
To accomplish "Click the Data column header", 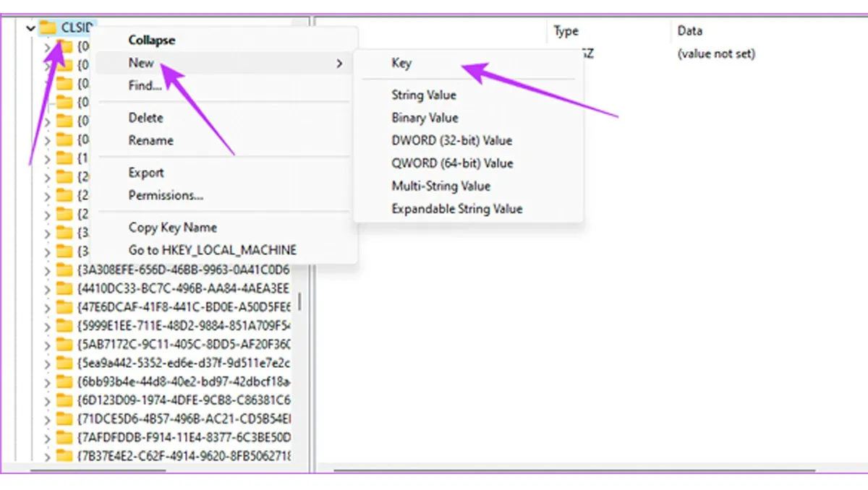I will (689, 31).
